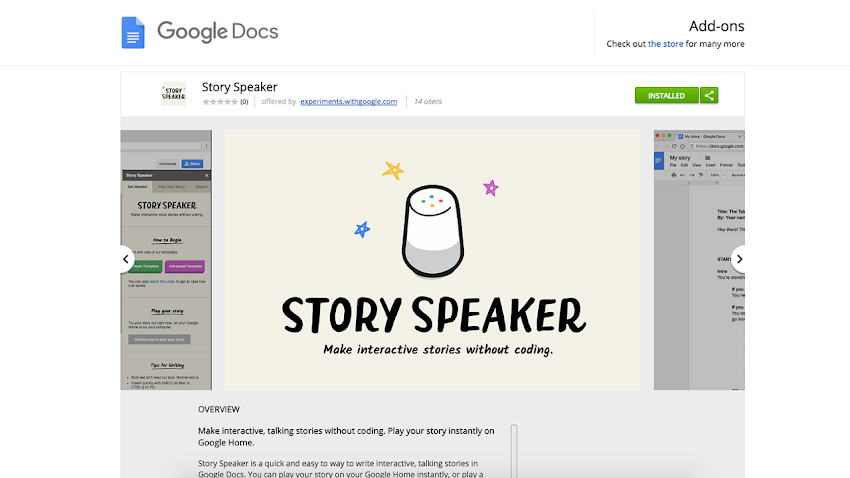Click the green INSTALLED button
Viewport: 850px width, 478px height.
pyautogui.click(x=666, y=95)
